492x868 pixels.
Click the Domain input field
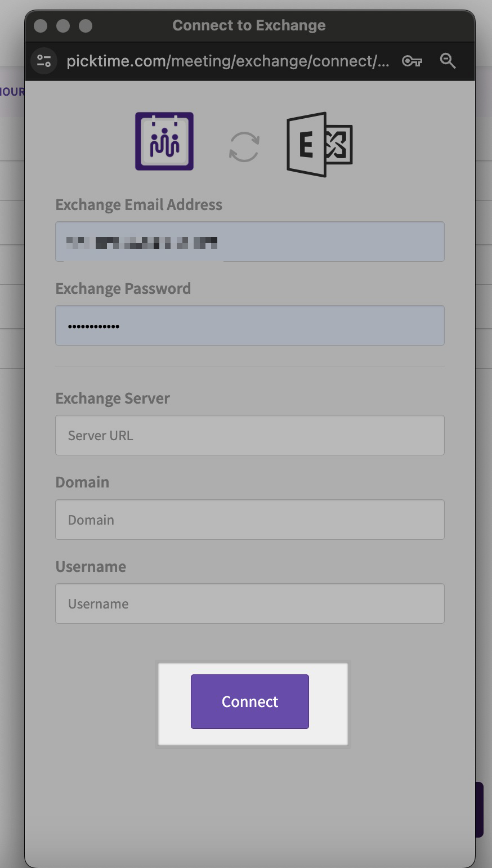click(x=249, y=520)
